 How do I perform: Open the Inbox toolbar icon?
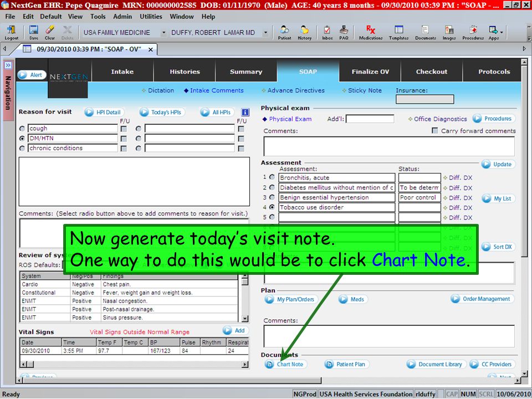point(327,32)
